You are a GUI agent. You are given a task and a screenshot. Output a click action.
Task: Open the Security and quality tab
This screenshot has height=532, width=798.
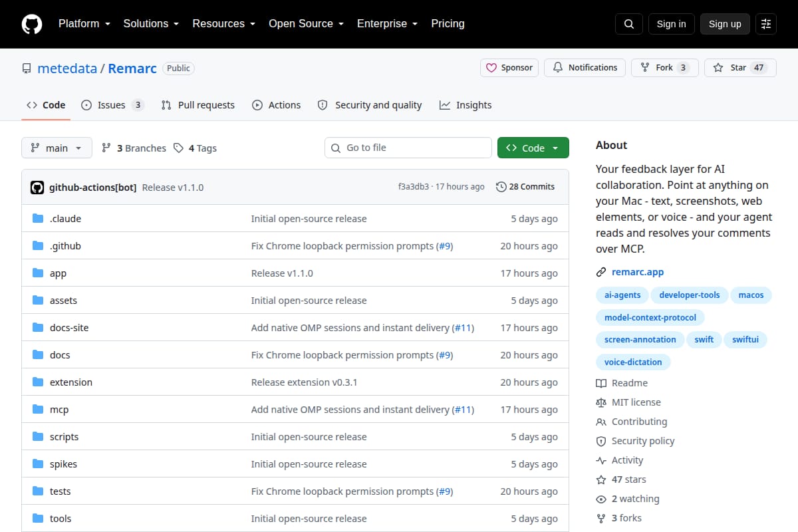tap(370, 105)
